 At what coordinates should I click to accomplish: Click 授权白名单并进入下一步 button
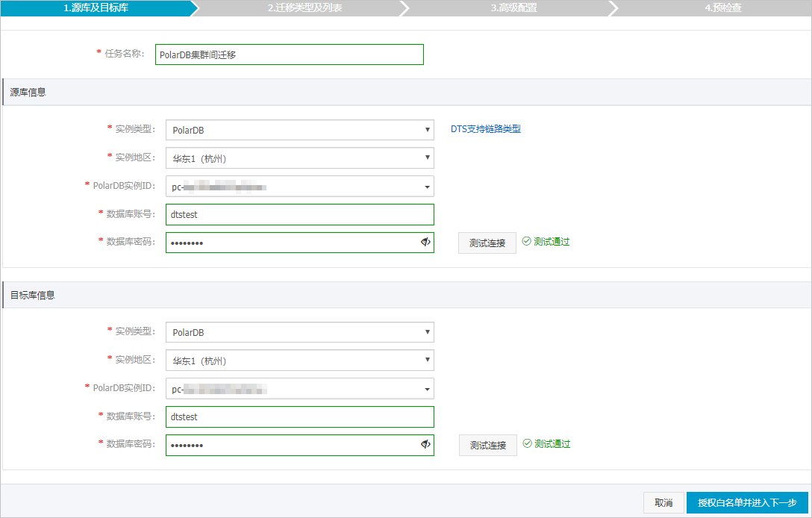(x=747, y=502)
